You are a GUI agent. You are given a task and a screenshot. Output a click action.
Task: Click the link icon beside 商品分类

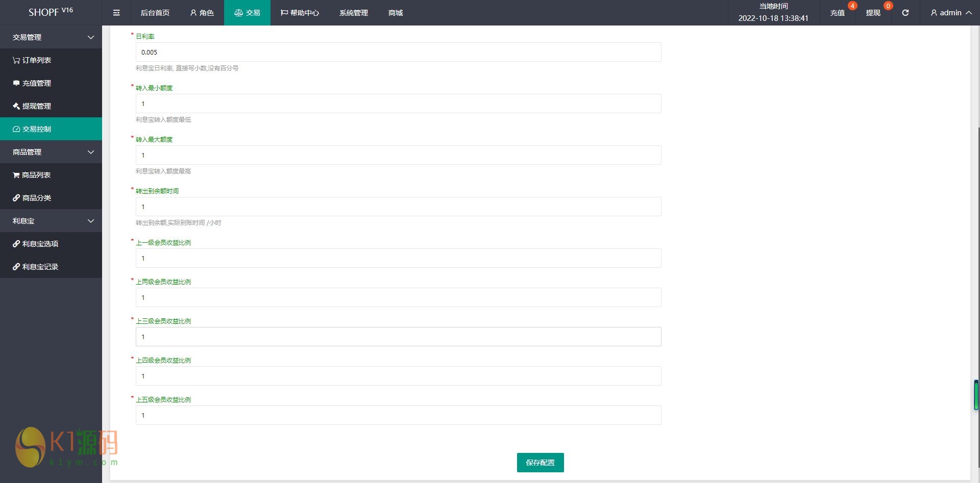point(16,198)
